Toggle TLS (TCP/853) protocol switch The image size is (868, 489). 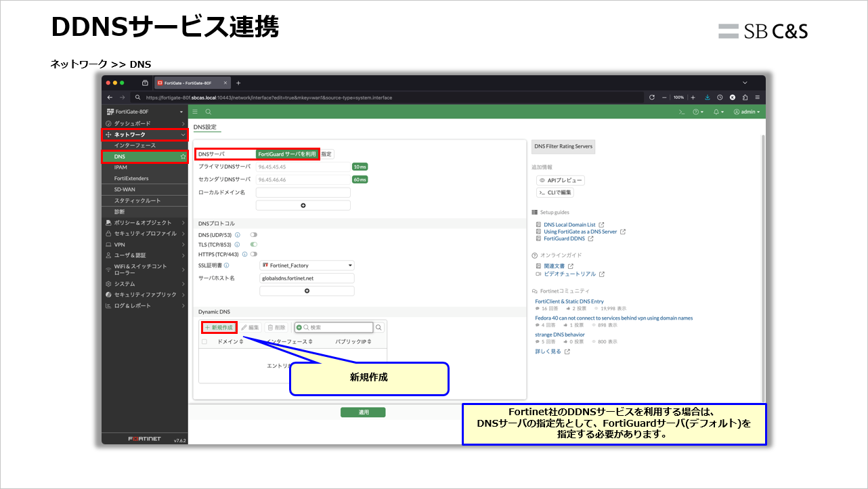point(254,244)
